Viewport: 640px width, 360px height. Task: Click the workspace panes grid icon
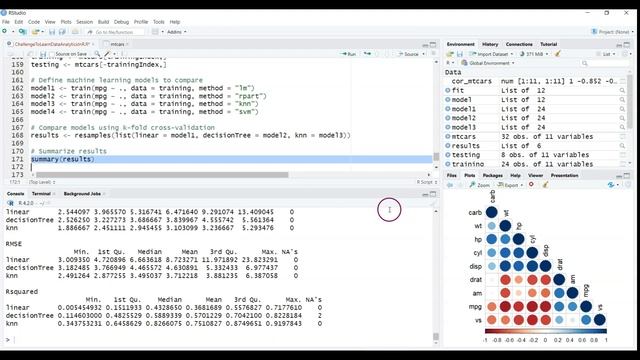pos(155,31)
